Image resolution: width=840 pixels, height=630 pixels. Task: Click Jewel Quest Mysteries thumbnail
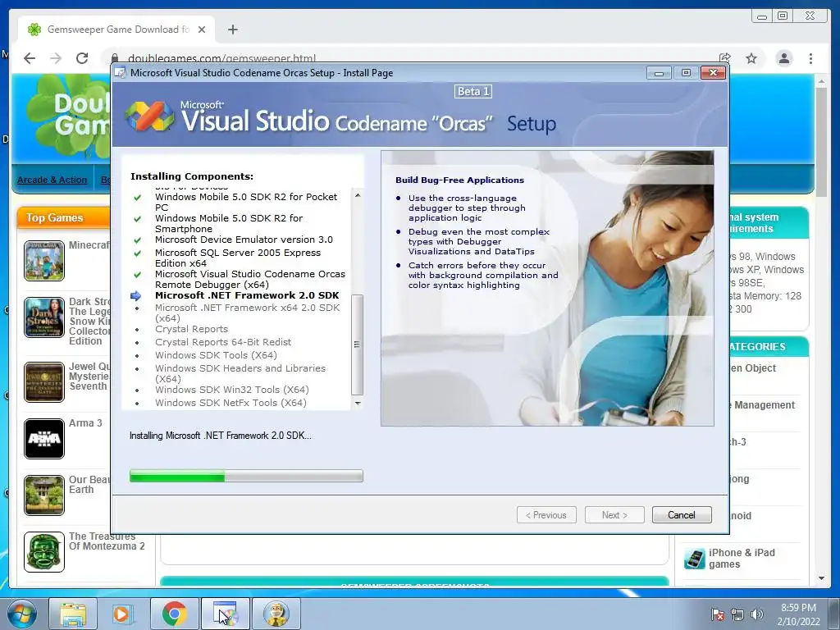tap(44, 382)
